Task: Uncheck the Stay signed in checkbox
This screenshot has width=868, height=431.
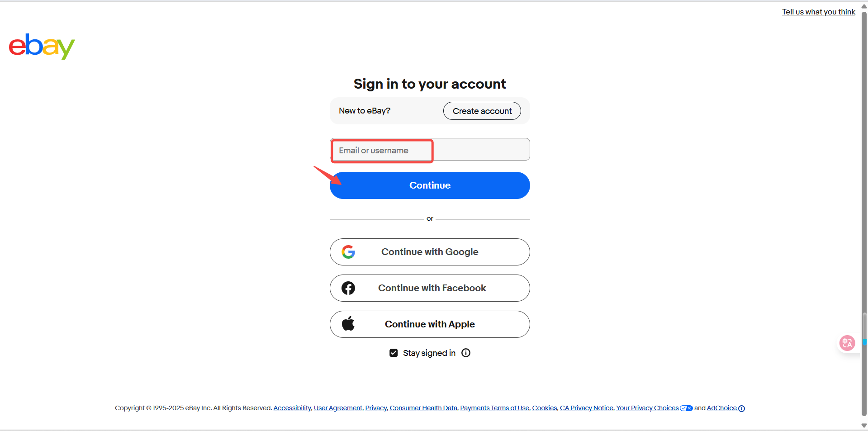Action: (394, 353)
